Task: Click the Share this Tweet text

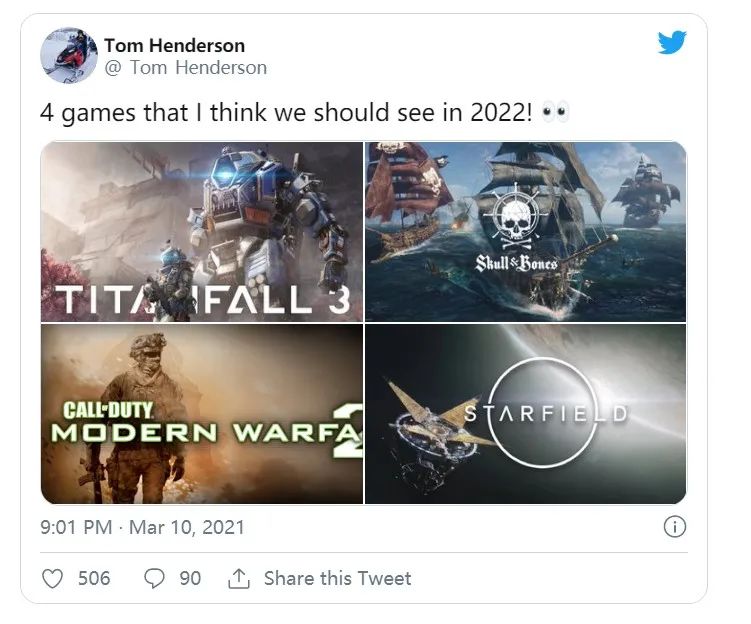Action: click(338, 579)
